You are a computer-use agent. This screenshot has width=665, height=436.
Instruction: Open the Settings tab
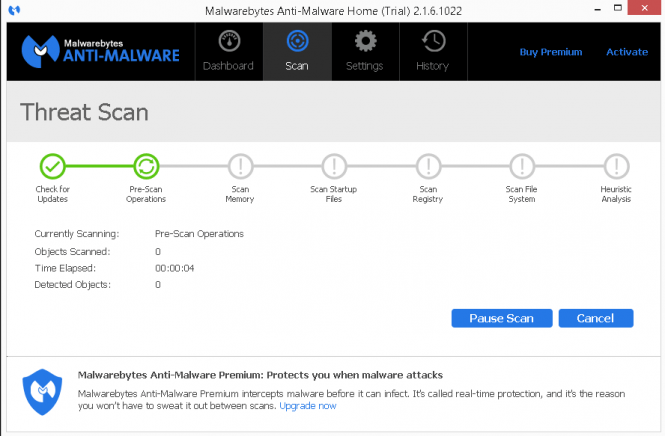[365, 52]
